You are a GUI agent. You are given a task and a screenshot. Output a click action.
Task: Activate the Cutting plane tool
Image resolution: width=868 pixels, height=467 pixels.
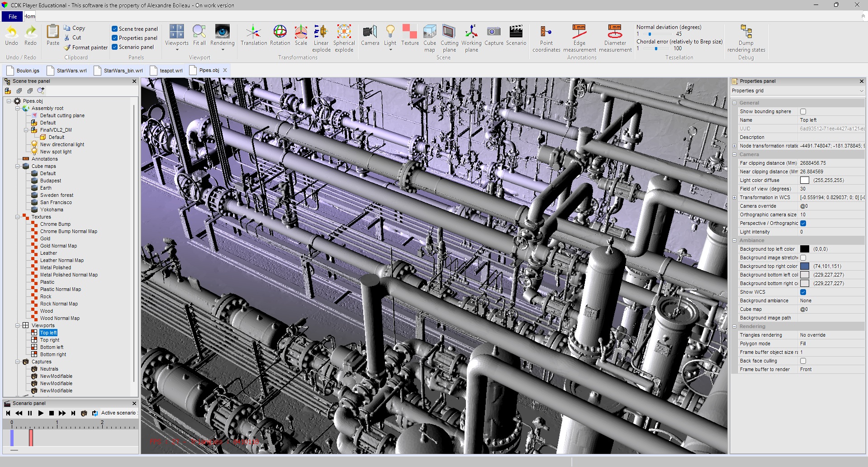(449, 32)
